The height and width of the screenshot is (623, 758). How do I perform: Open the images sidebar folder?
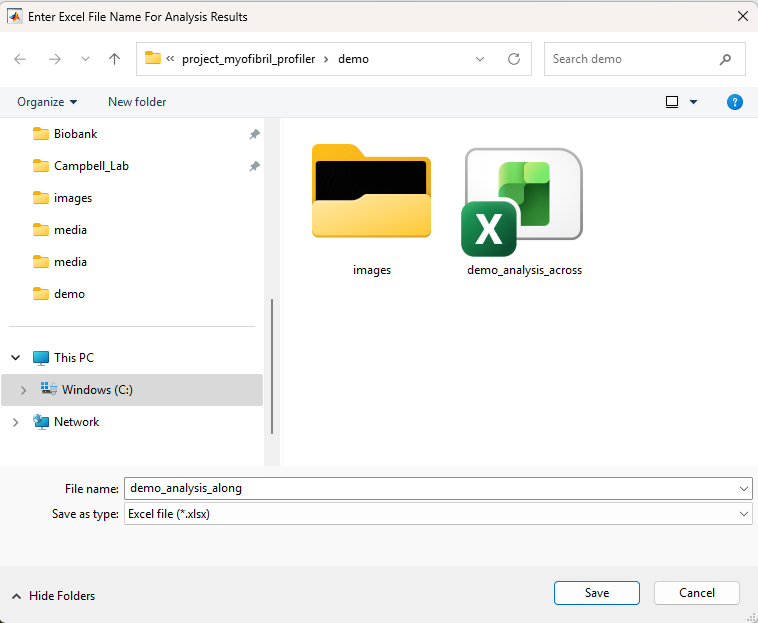pyautogui.click(x=73, y=198)
